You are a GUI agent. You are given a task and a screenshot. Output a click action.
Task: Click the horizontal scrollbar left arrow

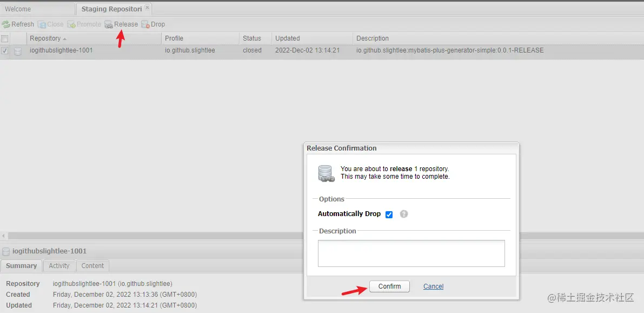[x=3, y=236]
